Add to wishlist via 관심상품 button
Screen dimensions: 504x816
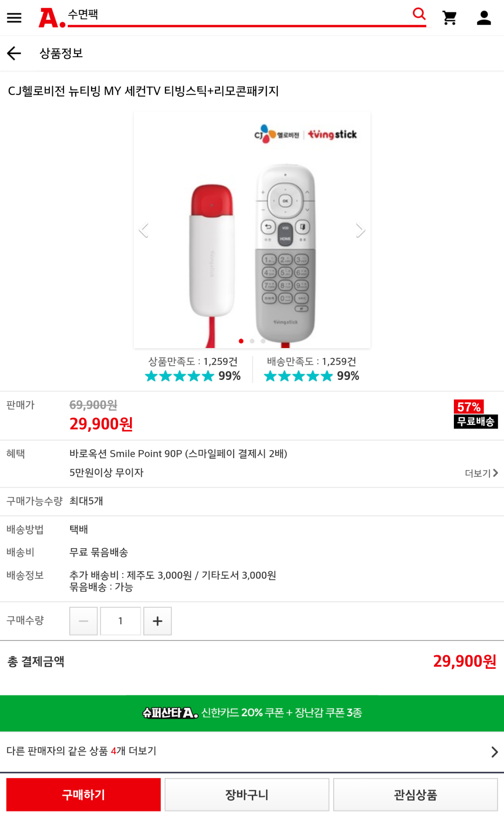pyautogui.click(x=415, y=795)
